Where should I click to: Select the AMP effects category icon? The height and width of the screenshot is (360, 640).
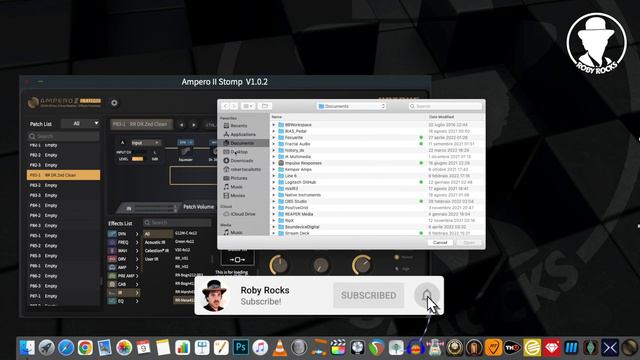[112, 267]
